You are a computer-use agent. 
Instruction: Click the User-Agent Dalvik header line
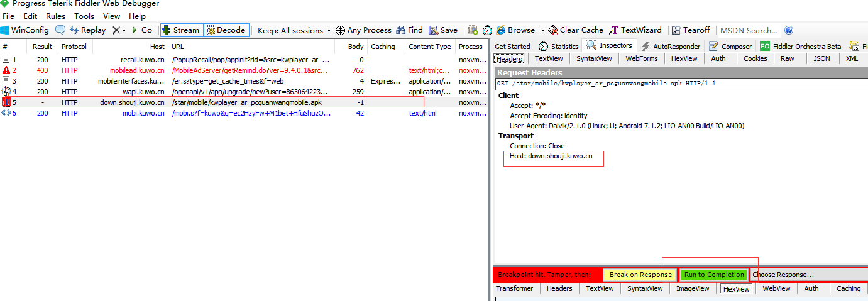627,126
